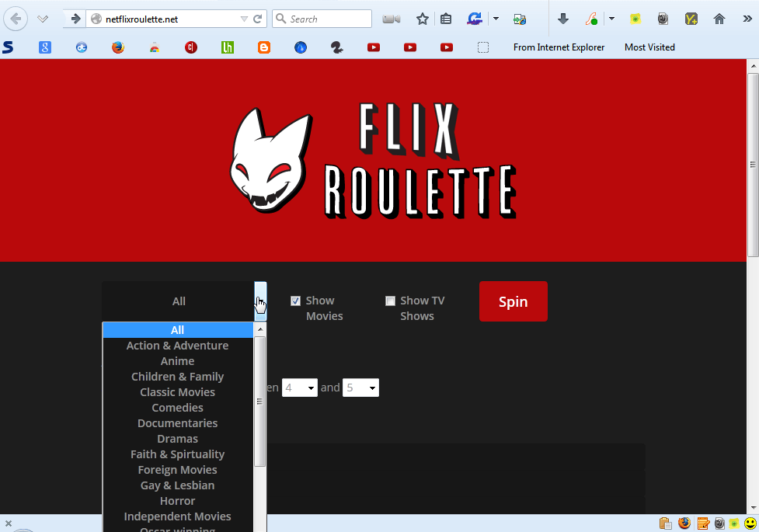
Task: Show more toolbar items with double chevron
Action: click(747, 19)
